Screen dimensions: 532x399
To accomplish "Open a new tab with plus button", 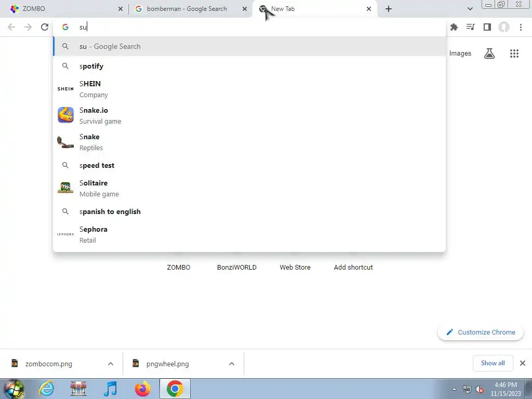I will click(389, 9).
